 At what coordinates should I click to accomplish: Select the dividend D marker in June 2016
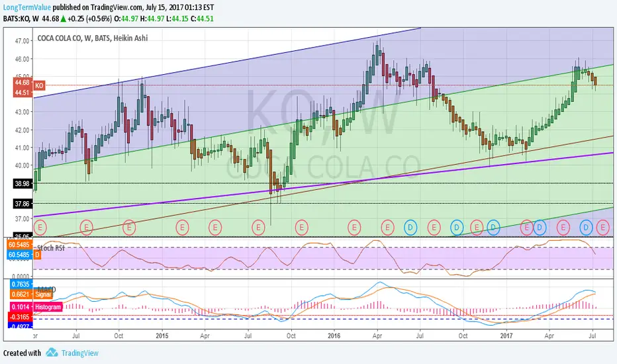(x=410, y=227)
